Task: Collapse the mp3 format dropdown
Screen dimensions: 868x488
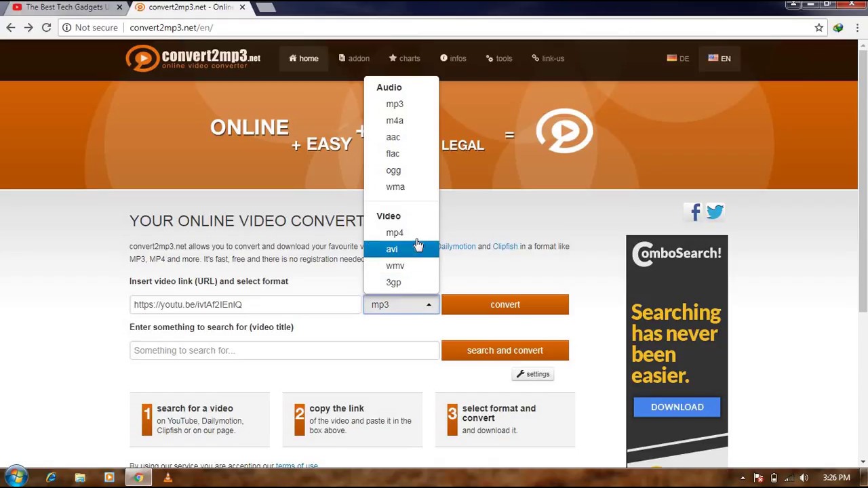Action: (401, 304)
